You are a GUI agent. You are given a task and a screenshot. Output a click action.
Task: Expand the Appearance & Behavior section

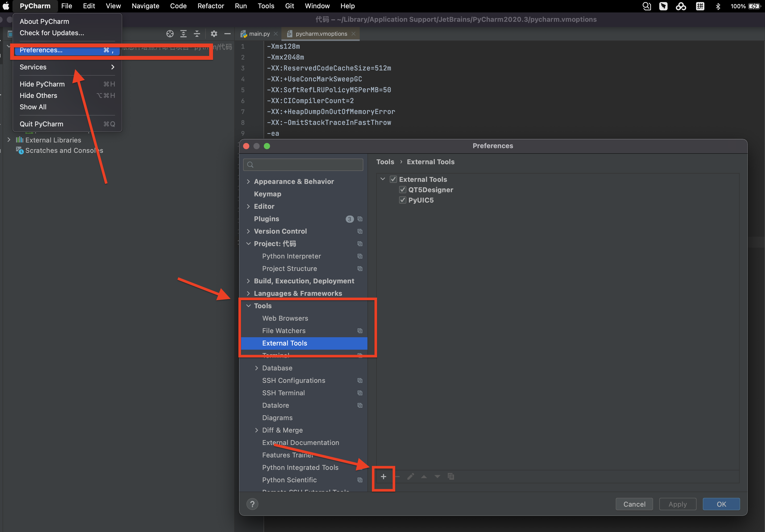(249, 182)
